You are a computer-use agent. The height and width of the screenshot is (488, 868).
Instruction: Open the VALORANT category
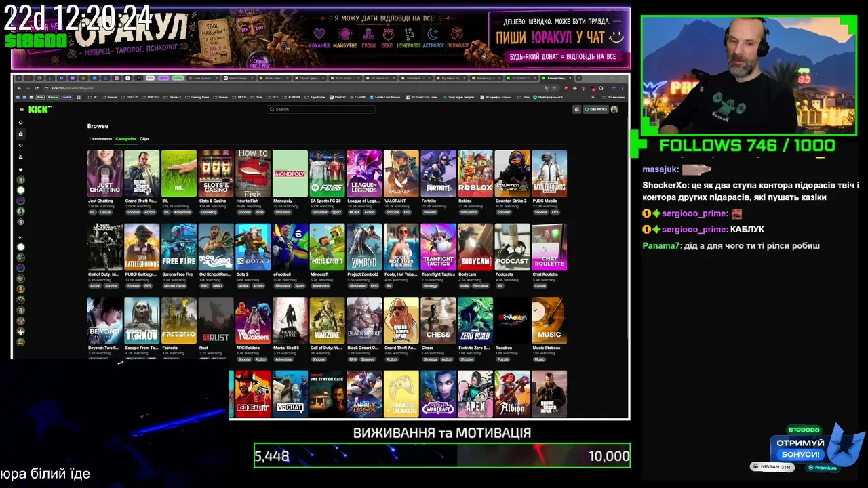(x=401, y=174)
